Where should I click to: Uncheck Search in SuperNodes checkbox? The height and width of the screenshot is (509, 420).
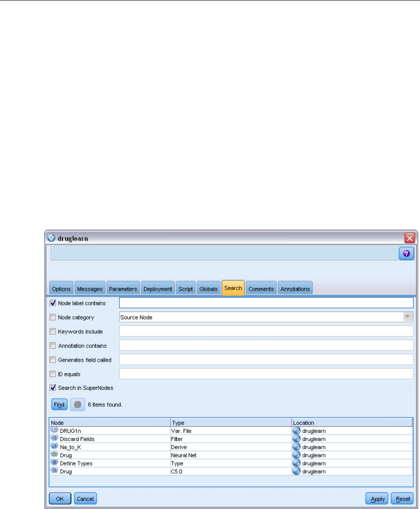52,388
